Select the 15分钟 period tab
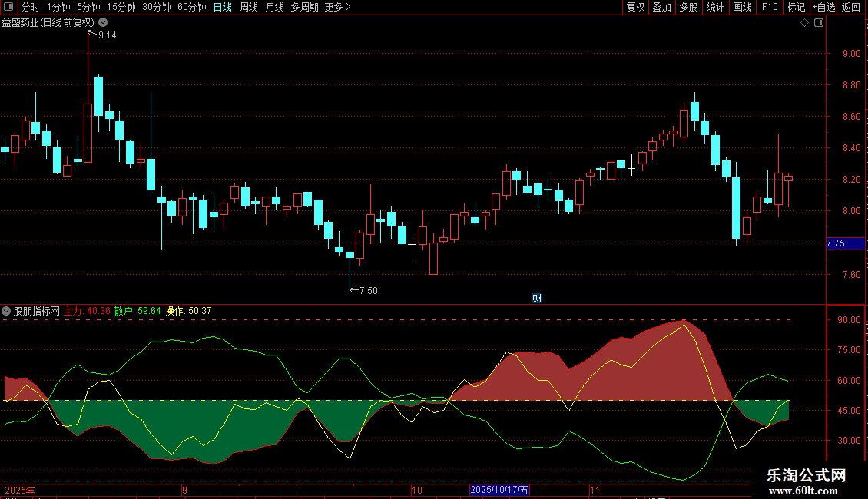Image resolution: width=868 pixels, height=499 pixels. (121, 7)
